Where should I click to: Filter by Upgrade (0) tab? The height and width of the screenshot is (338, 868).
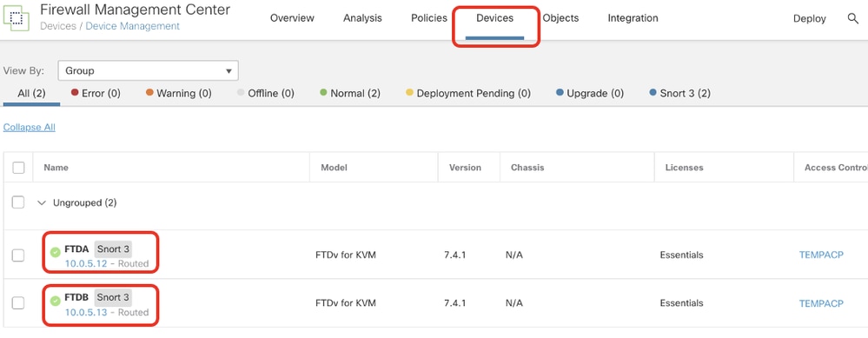pyautogui.click(x=590, y=94)
